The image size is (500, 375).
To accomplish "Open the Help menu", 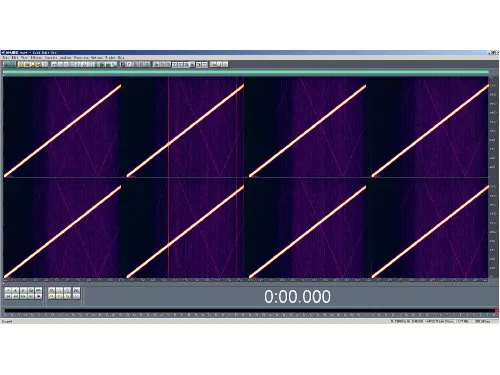I will tap(121, 58).
